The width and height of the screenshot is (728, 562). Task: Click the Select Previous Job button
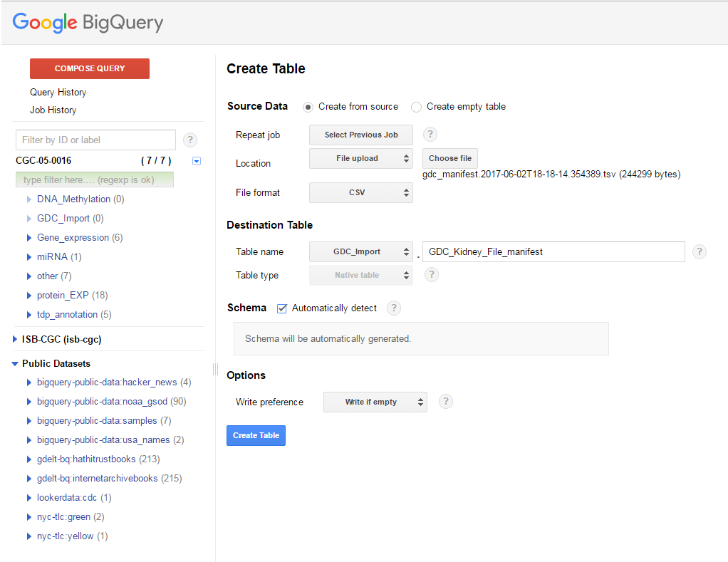pyautogui.click(x=360, y=135)
